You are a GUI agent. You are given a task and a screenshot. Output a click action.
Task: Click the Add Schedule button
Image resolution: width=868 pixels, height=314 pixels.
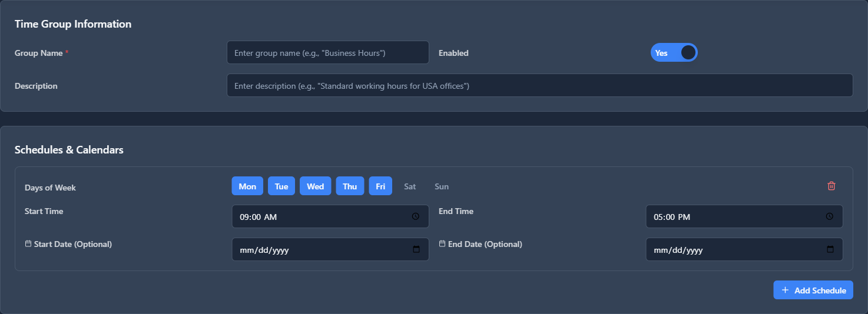pyautogui.click(x=813, y=290)
